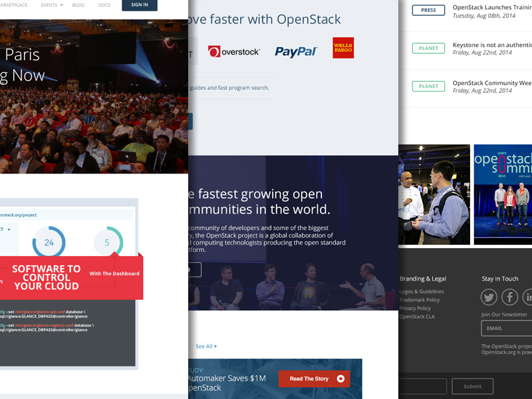Open the Facebook icon under Stay In Touch

click(x=509, y=297)
